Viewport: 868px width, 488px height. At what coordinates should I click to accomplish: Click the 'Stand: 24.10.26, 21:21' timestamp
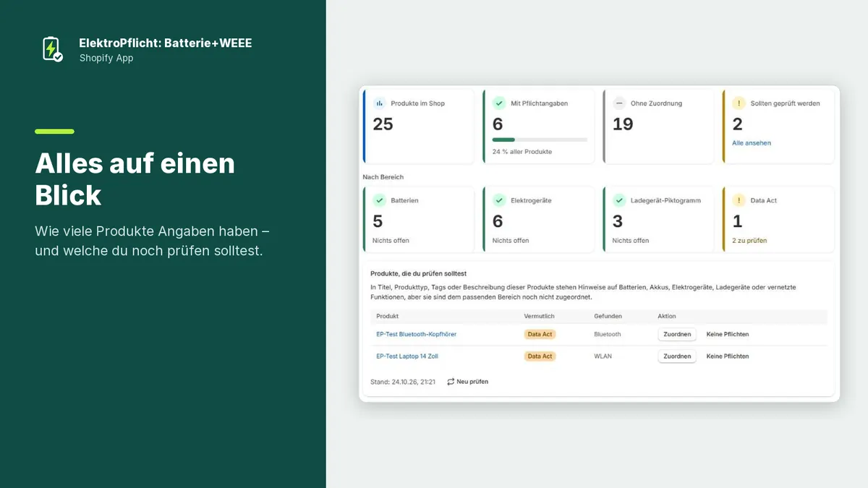tap(403, 381)
